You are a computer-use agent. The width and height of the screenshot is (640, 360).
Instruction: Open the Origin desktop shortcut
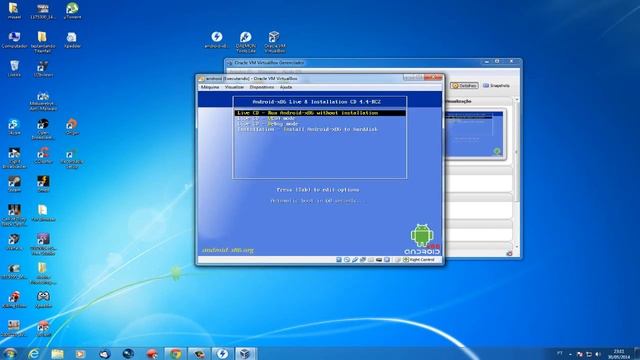(x=72, y=127)
